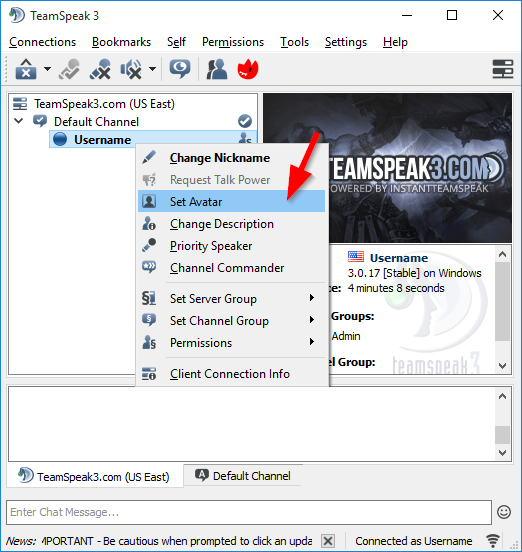Viewport: 522px width, 552px height.
Task: Choose Change Nickname from the context menu
Action: point(231,158)
